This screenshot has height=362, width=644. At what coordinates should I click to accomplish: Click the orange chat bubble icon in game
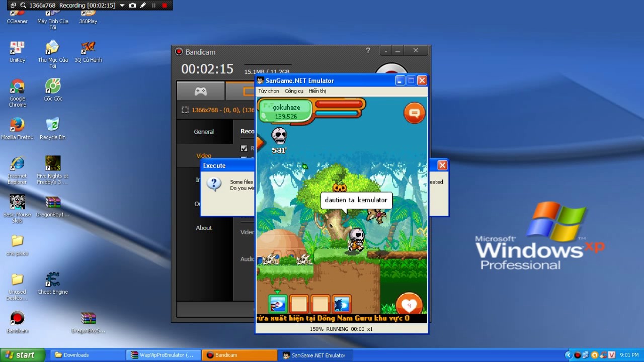coord(415,113)
